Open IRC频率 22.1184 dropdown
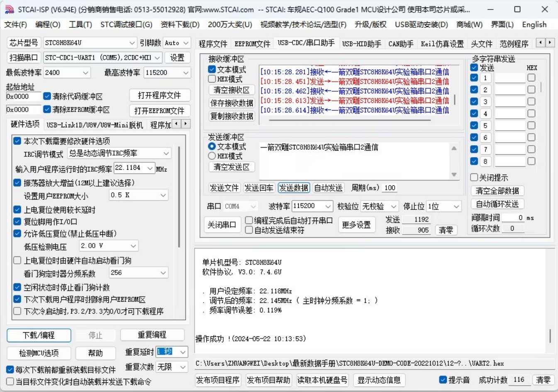The image size is (558, 392). (x=134, y=168)
